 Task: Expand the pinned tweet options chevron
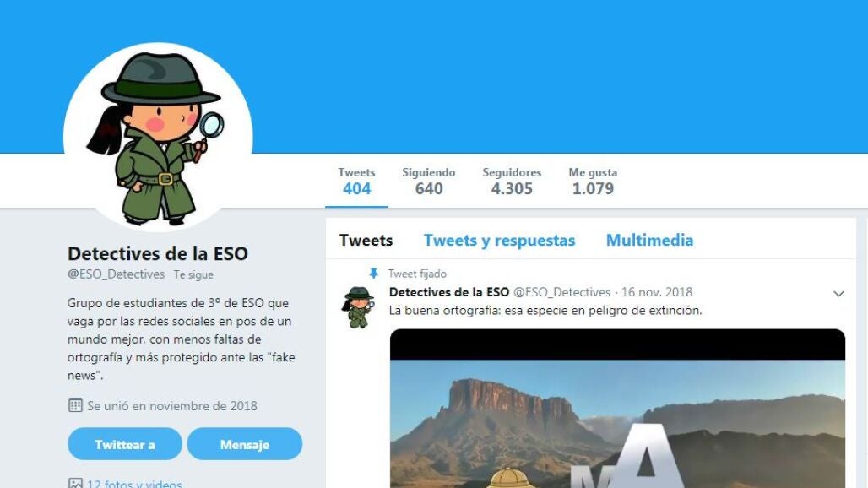[x=838, y=294]
